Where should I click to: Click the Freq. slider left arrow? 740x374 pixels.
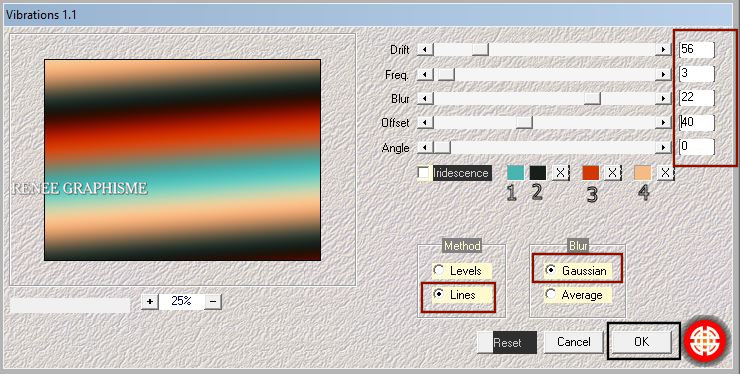point(425,74)
